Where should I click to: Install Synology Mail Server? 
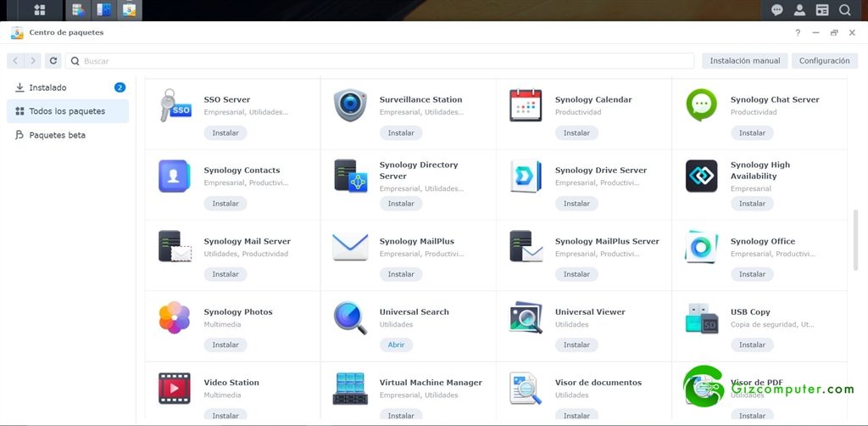coord(225,274)
